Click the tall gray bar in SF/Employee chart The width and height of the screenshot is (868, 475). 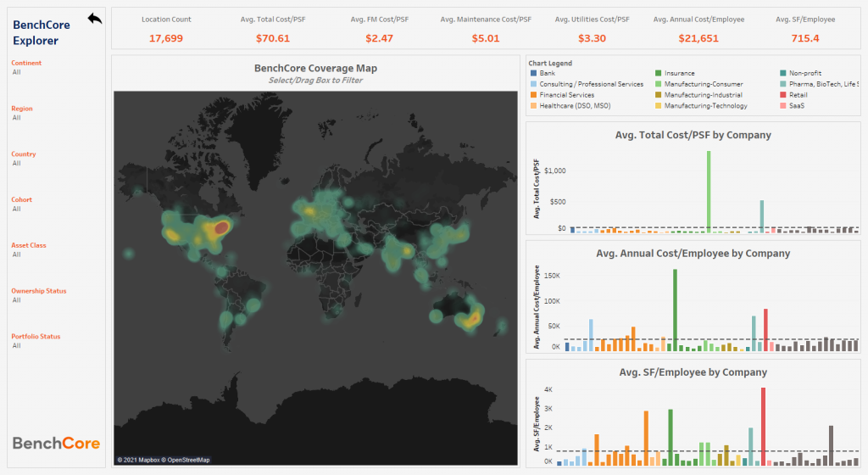pos(831,445)
